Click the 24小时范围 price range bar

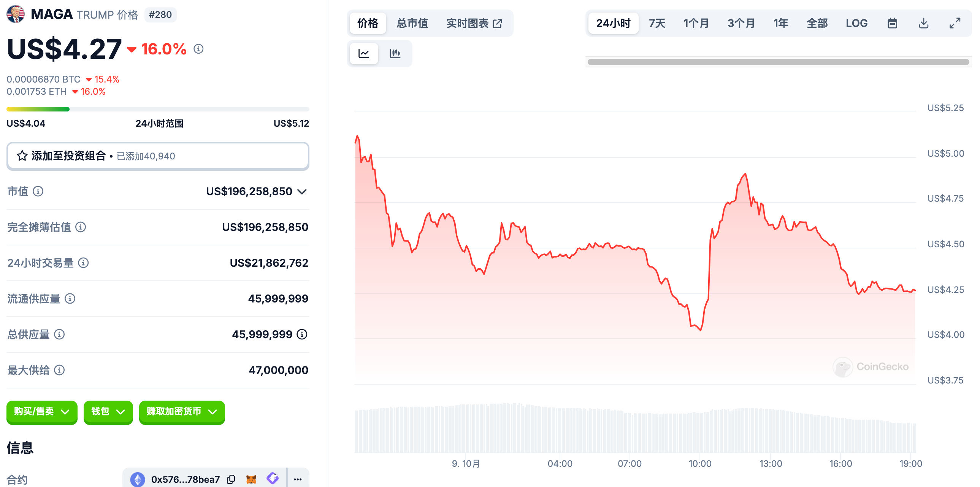pyautogui.click(x=158, y=109)
